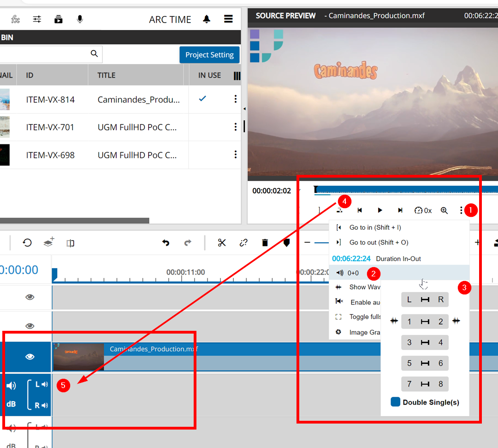Delete selection using the trash icon
The width and height of the screenshot is (498, 448).
(x=265, y=242)
